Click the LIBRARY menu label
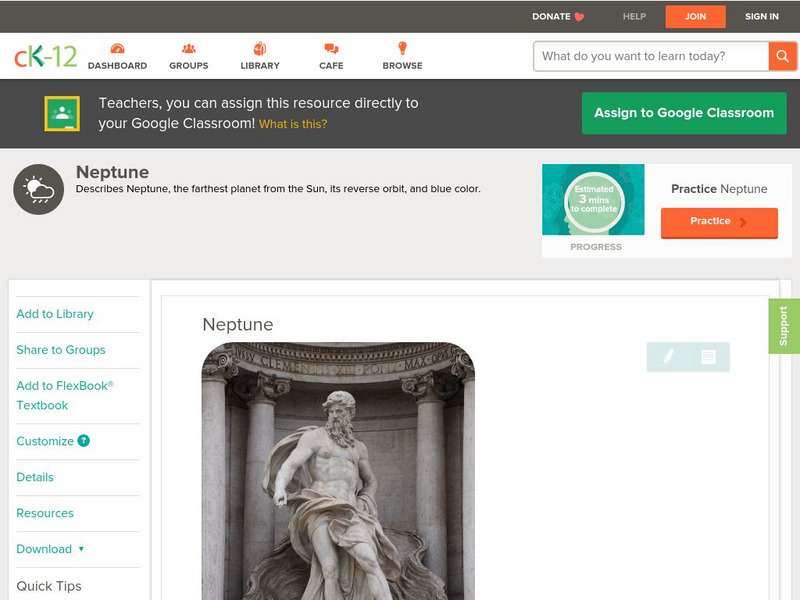This screenshot has width=800, height=600. [x=260, y=66]
